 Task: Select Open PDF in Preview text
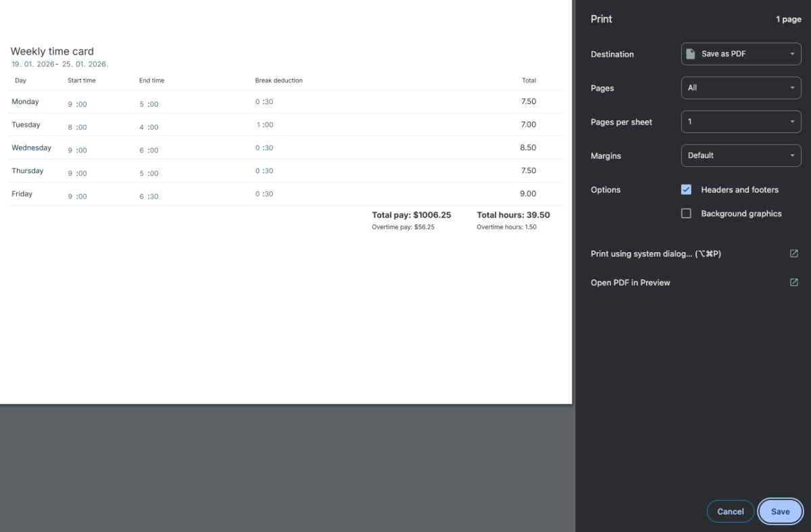(x=630, y=283)
